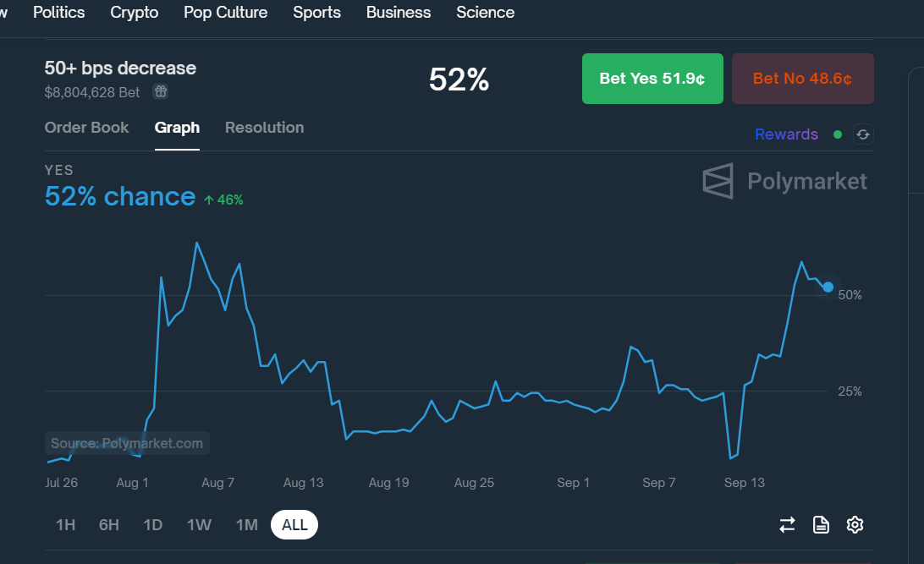Open the Rewards link
This screenshot has width=924, height=564.
point(786,134)
